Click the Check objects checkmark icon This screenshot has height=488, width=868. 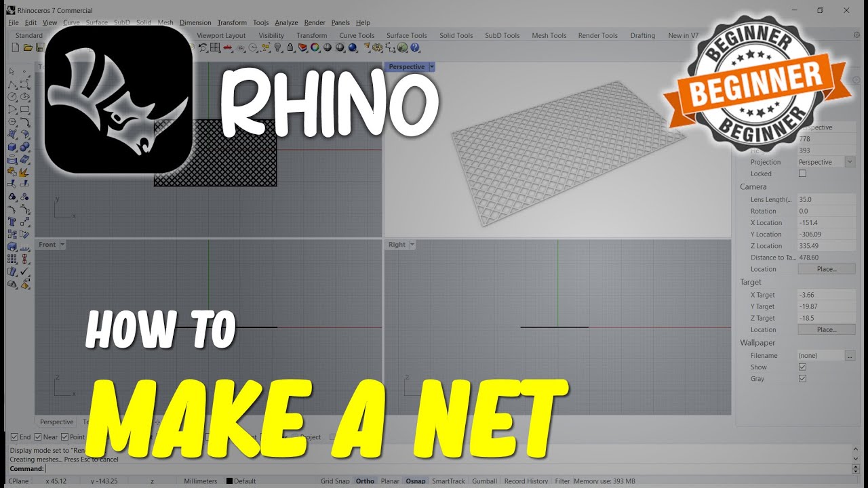point(25,271)
